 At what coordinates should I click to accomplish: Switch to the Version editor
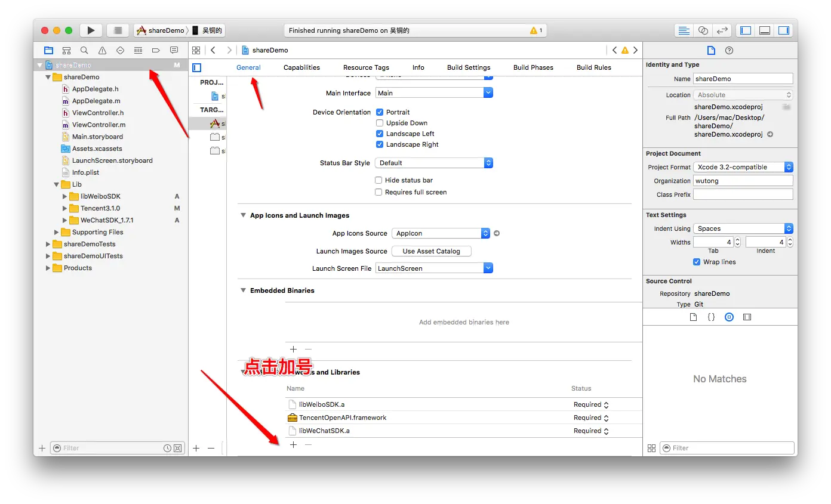[x=722, y=30]
